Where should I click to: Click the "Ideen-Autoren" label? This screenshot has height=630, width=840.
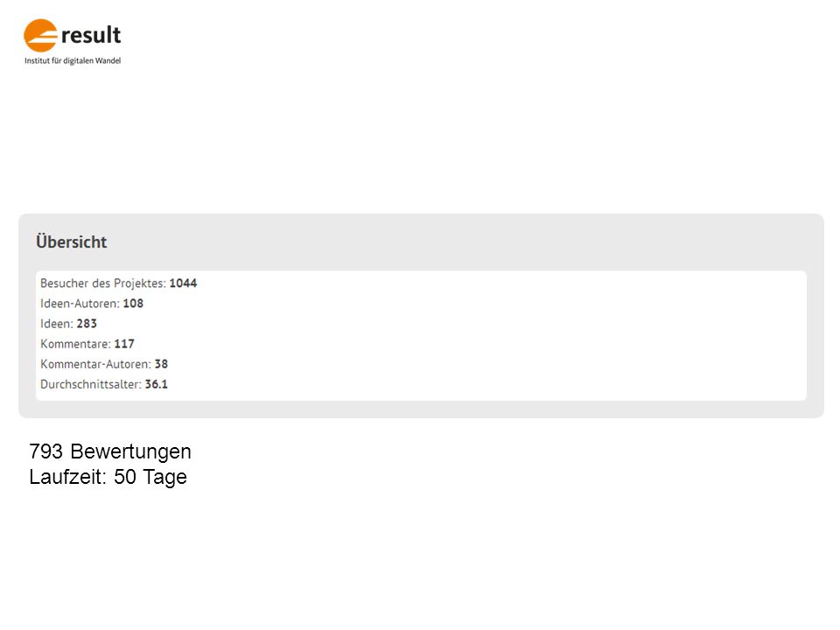80,304
